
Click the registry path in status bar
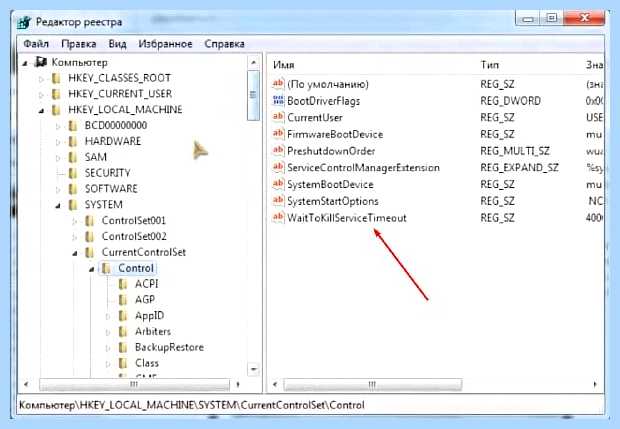point(192,405)
